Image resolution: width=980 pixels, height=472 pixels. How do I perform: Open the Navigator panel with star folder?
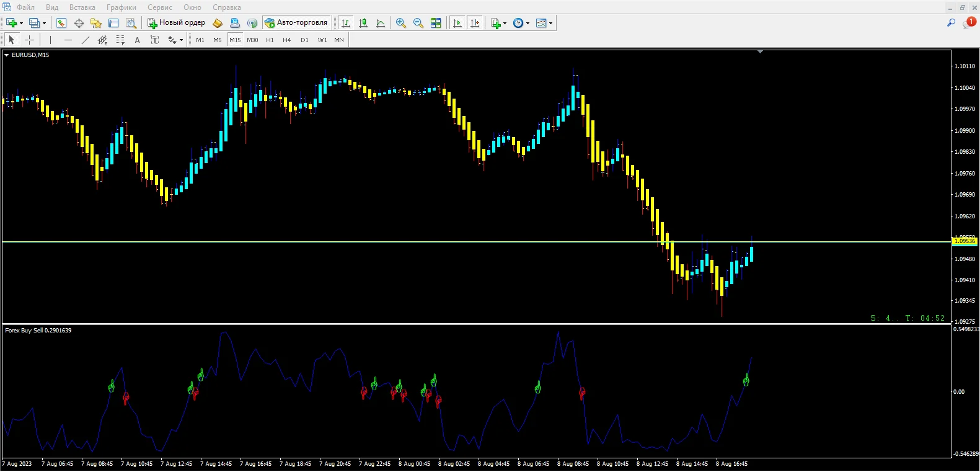click(96, 23)
